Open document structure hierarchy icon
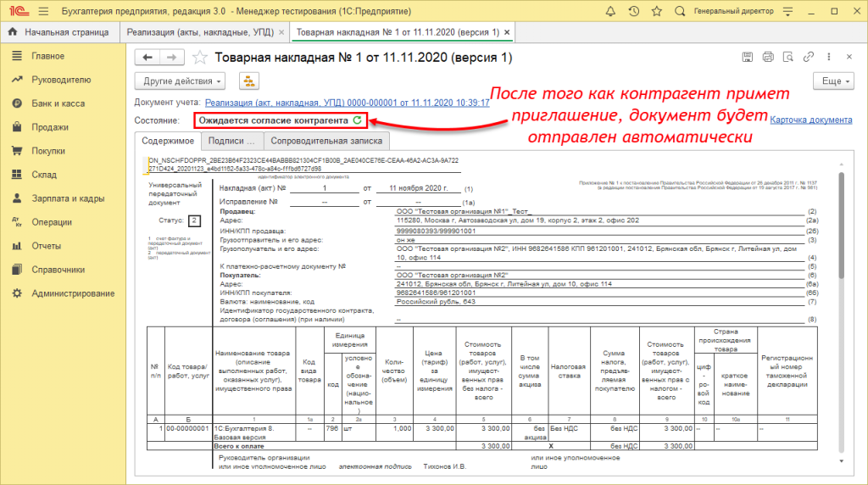The width and height of the screenshot is (868, 485). pos(249,81)
